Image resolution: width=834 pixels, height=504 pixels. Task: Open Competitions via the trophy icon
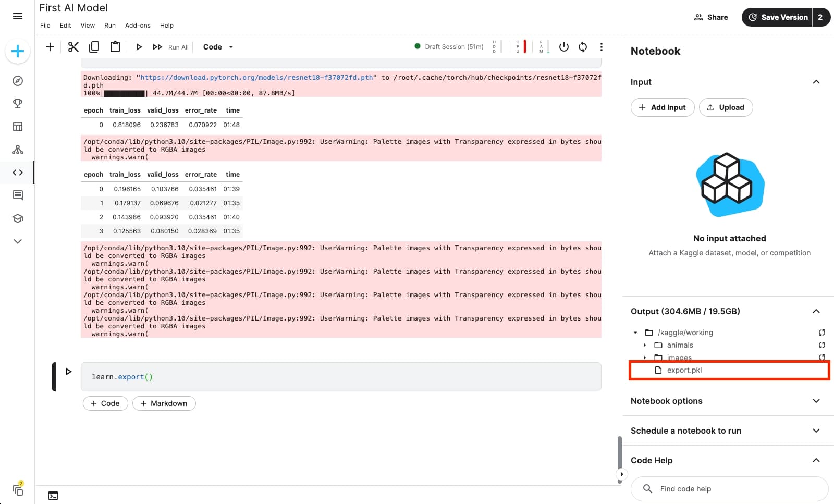[x=17, y=103]
